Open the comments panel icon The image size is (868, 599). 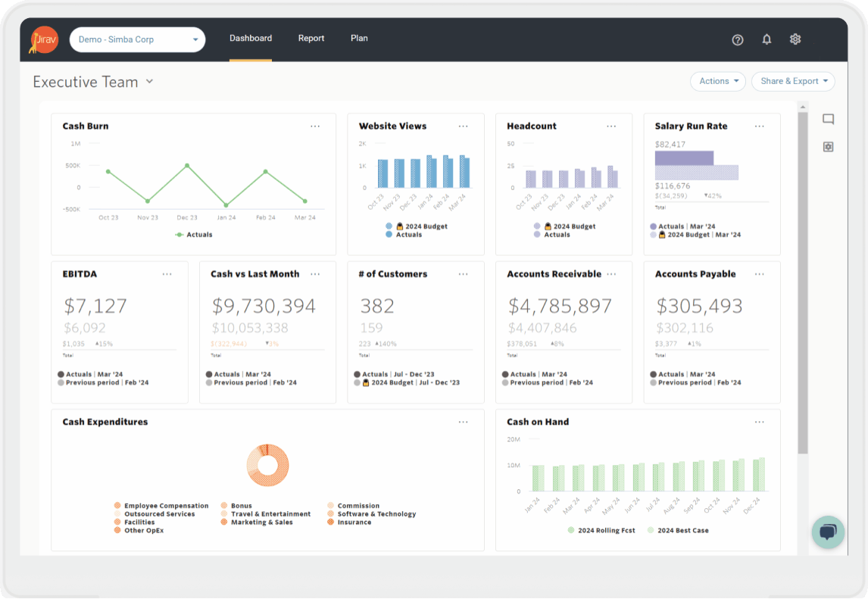click(x=828, y=120)
